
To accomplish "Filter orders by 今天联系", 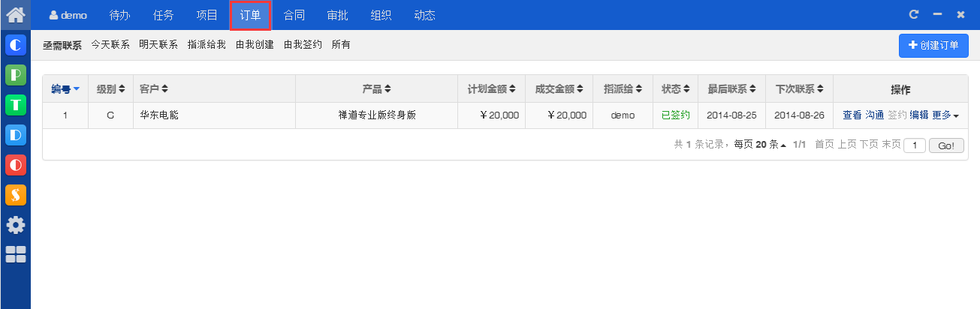I will (x=110, y=45).
